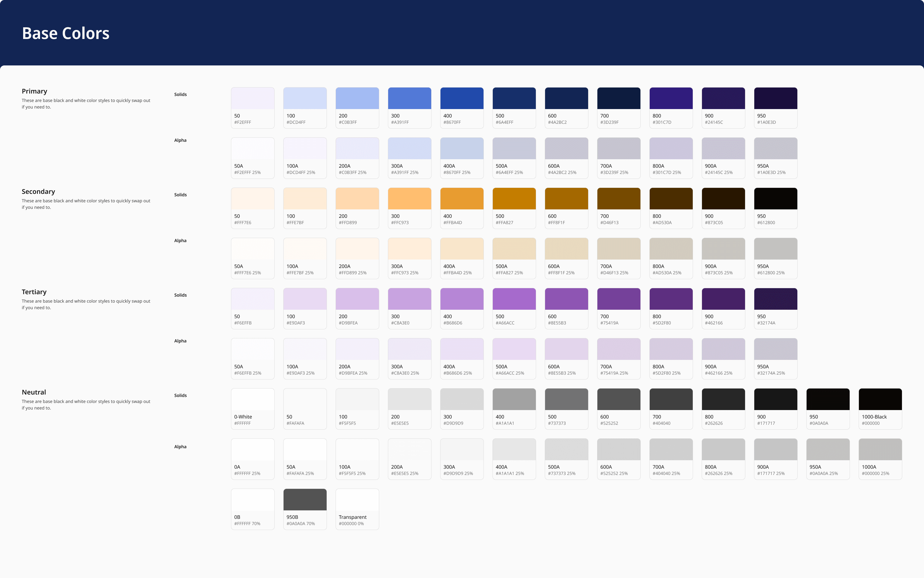Select Neutral alpha 500A #737373 25%
The width and height of the screenshot is (924, 578).
566,459
